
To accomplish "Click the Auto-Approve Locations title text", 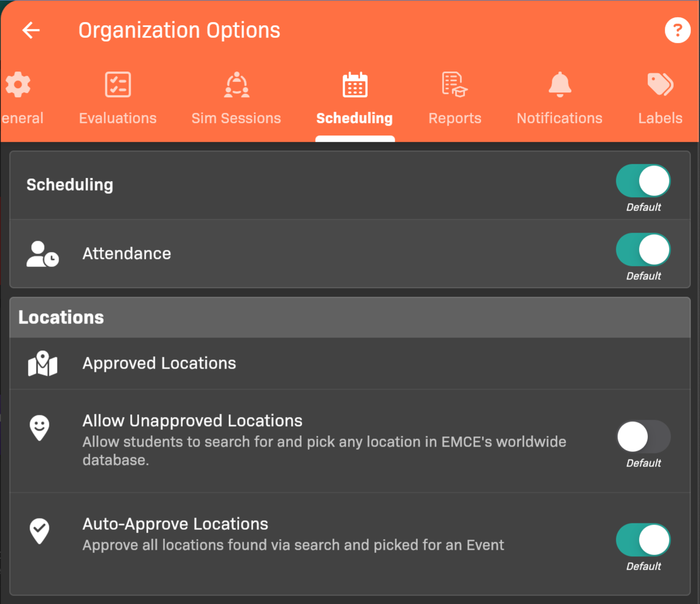I will tap(175, 524).
